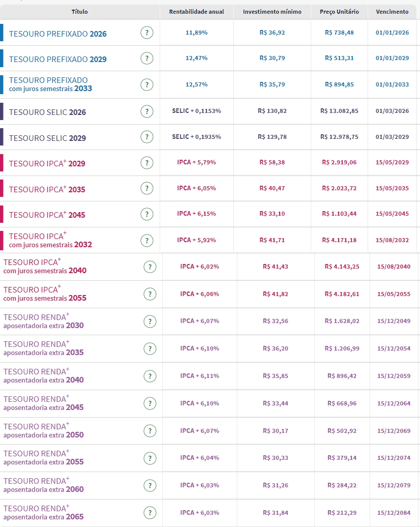Open help icon beside Tesouro Selic 2029

click(x=146, y=137)
